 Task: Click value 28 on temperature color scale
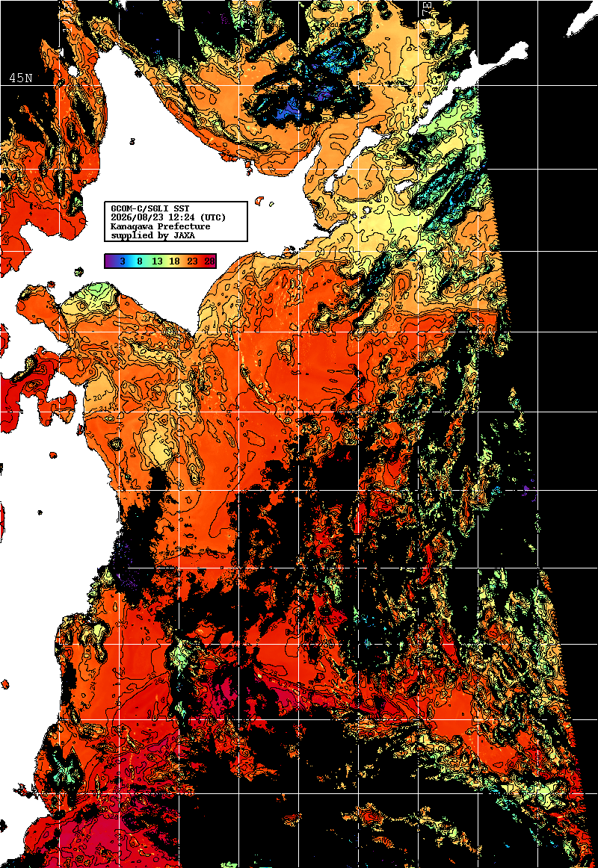tap(210, 261)
